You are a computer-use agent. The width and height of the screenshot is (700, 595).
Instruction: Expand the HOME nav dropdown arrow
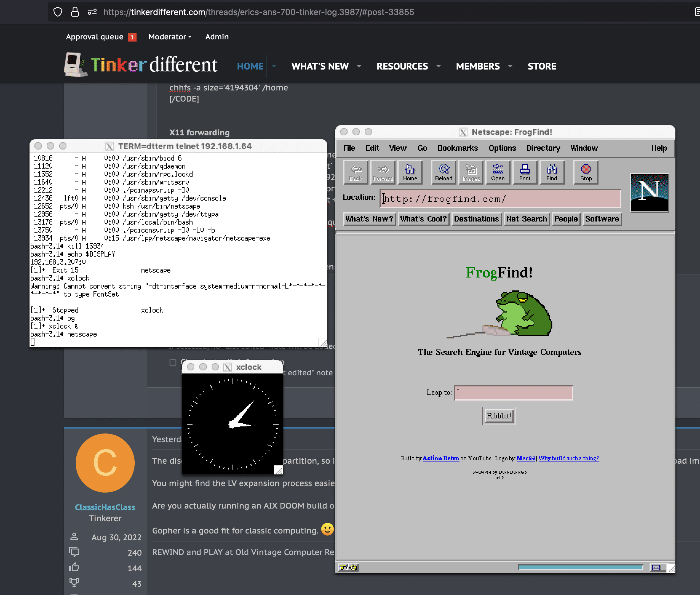pos(274,66)
